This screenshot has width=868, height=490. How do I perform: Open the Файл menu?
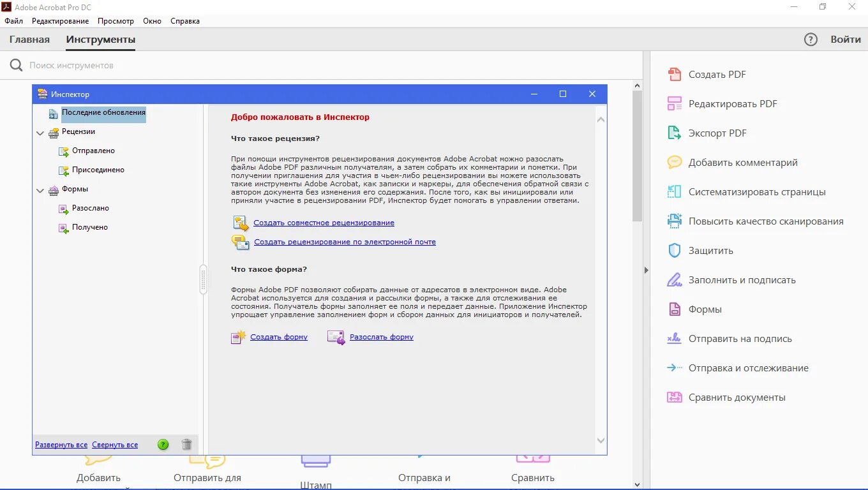[13, 21]
